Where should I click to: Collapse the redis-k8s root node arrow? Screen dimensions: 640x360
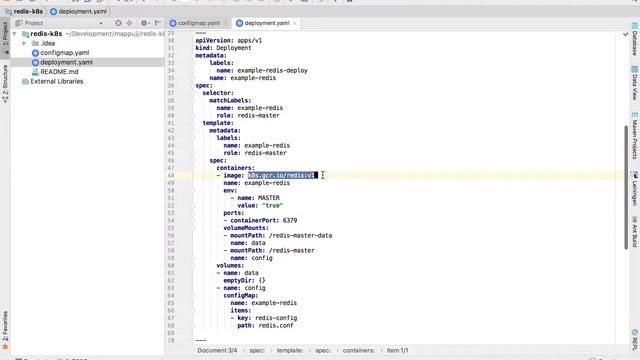(x=15, y=34)
